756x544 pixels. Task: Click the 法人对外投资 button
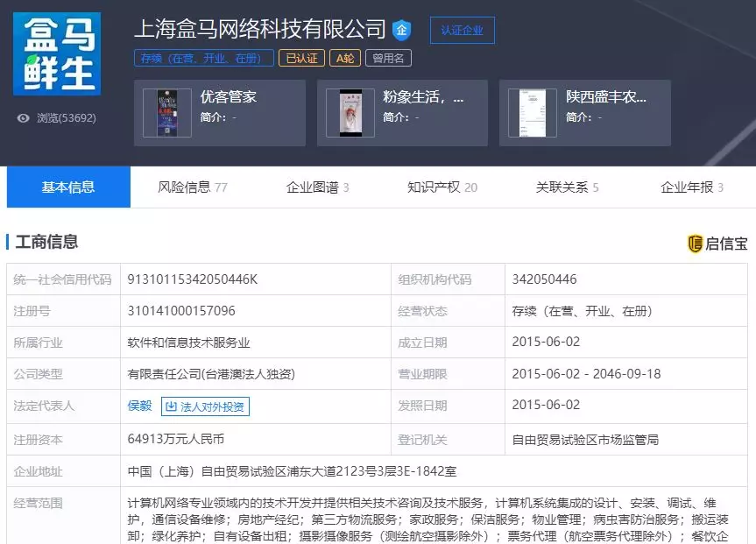click(205, 406)
